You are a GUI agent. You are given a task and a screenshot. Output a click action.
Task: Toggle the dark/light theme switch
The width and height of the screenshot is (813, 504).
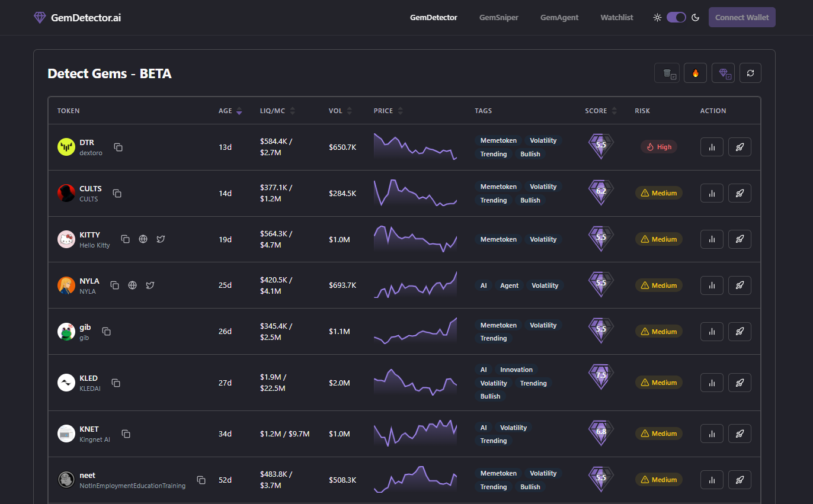point(676,17)
